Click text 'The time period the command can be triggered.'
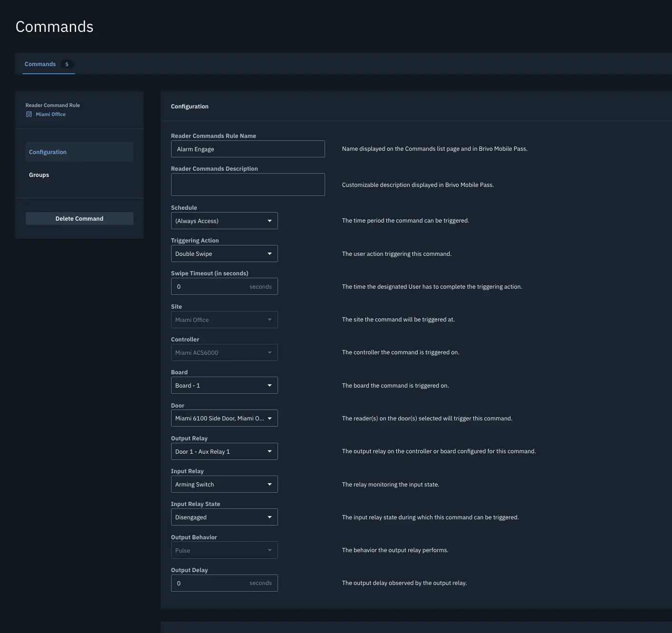The width and height of the screenshot is (672, 633). (406, 221)
